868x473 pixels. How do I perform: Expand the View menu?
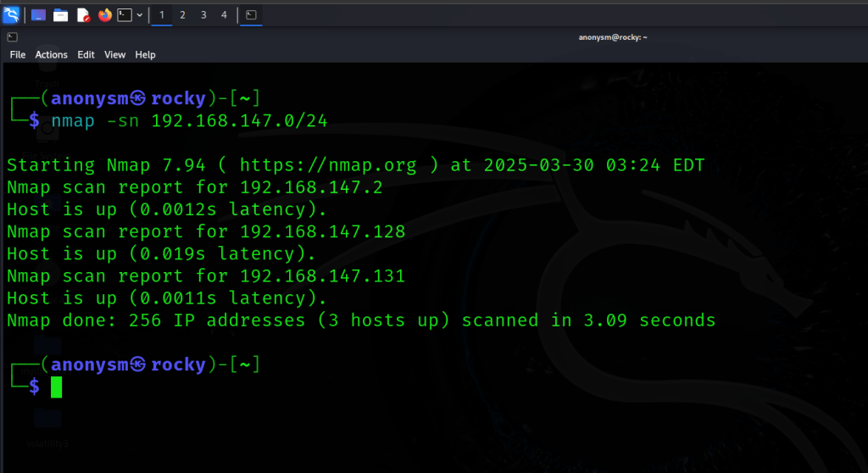[114, 54]
